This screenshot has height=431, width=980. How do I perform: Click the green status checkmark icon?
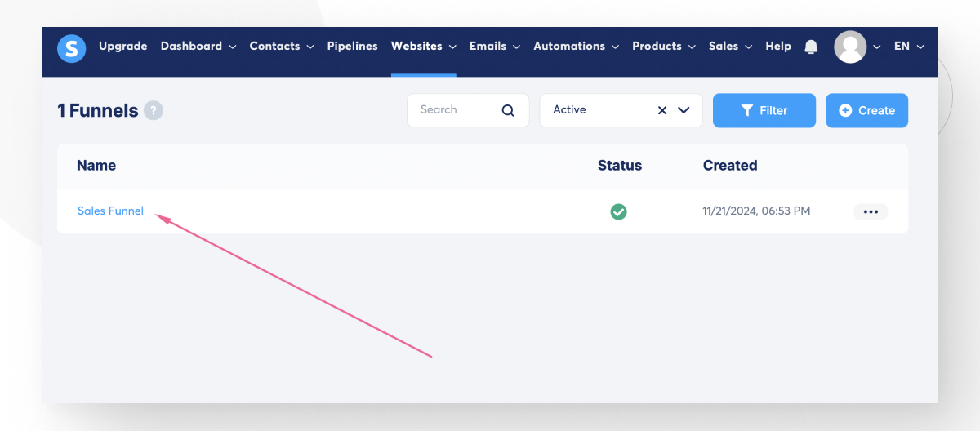tap(619, 212)
